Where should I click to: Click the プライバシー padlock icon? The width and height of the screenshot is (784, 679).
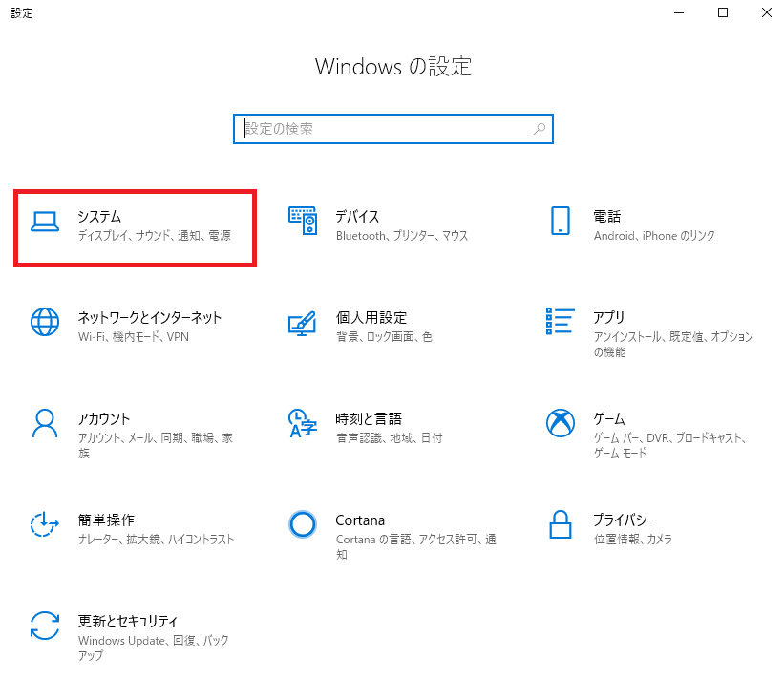561,524
